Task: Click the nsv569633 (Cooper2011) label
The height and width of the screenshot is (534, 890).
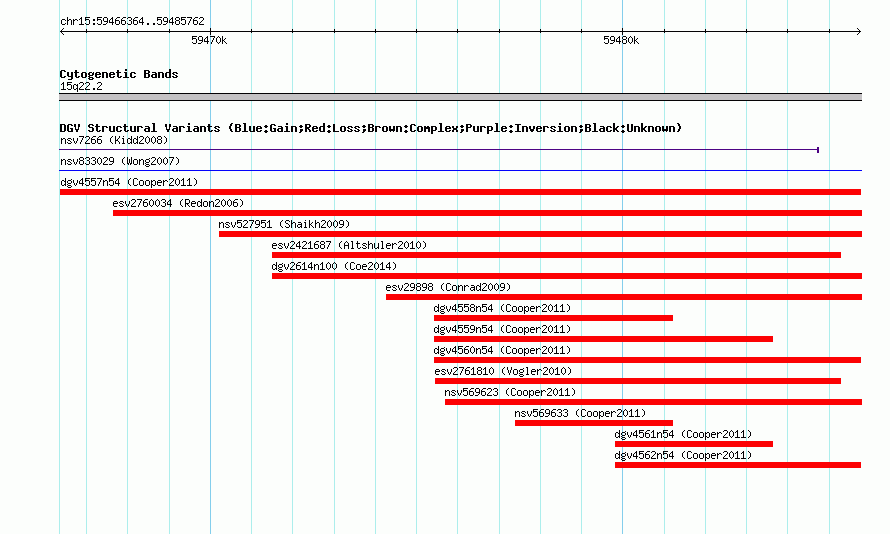Action: 580,413
